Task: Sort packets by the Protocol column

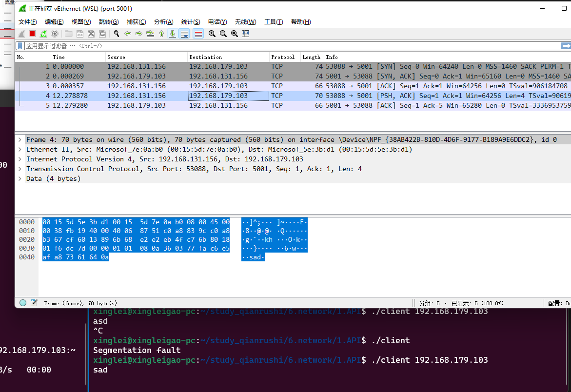Action: pos(283,57)
